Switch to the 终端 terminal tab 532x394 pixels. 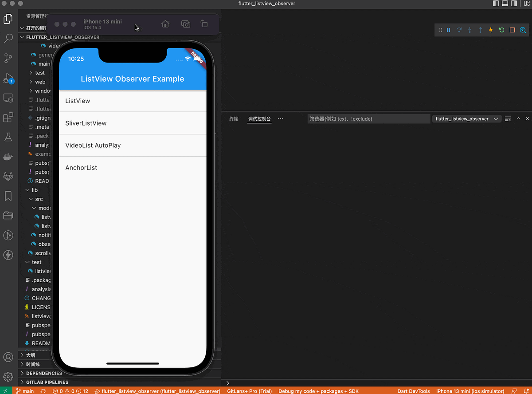[234, 118]
